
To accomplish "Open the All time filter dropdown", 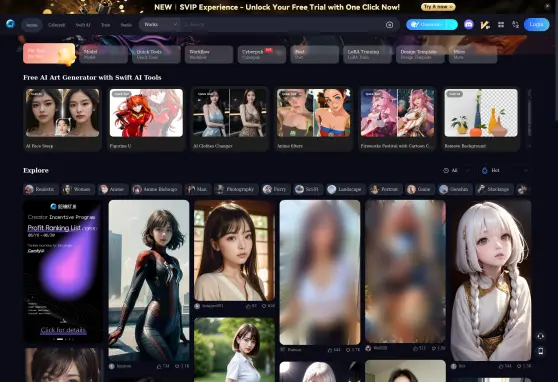I will point(457,171).
